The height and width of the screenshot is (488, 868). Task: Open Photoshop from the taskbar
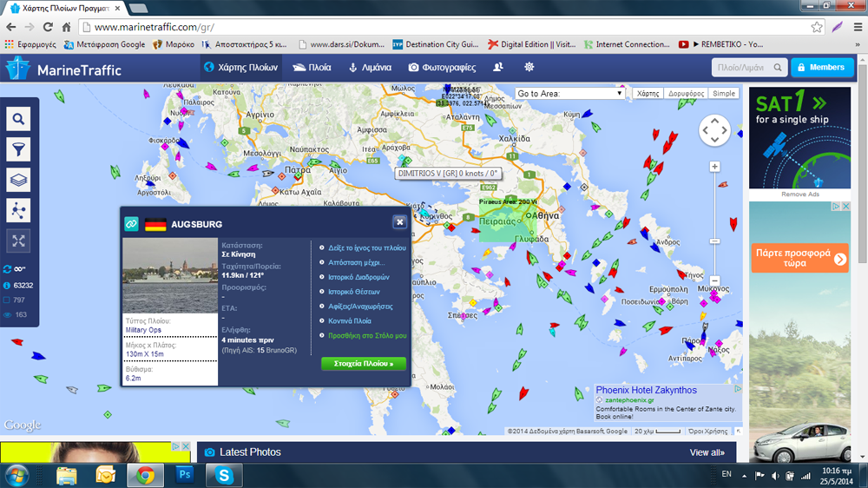pos(185,475)
